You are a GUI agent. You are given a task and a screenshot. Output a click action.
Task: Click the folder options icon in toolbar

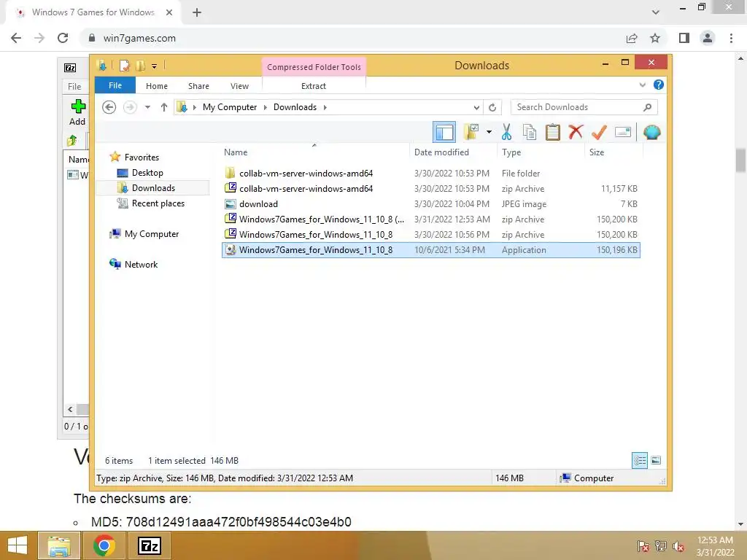point(471,132)
